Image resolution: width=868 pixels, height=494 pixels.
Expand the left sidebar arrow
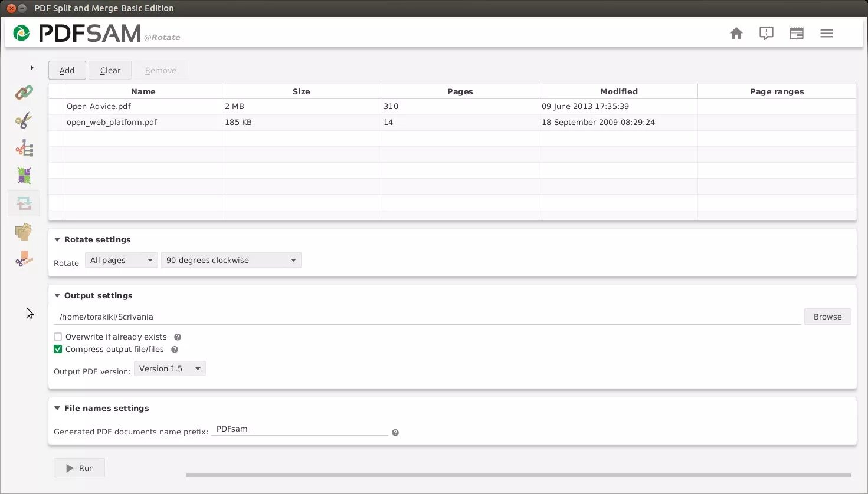pos(32,68)
